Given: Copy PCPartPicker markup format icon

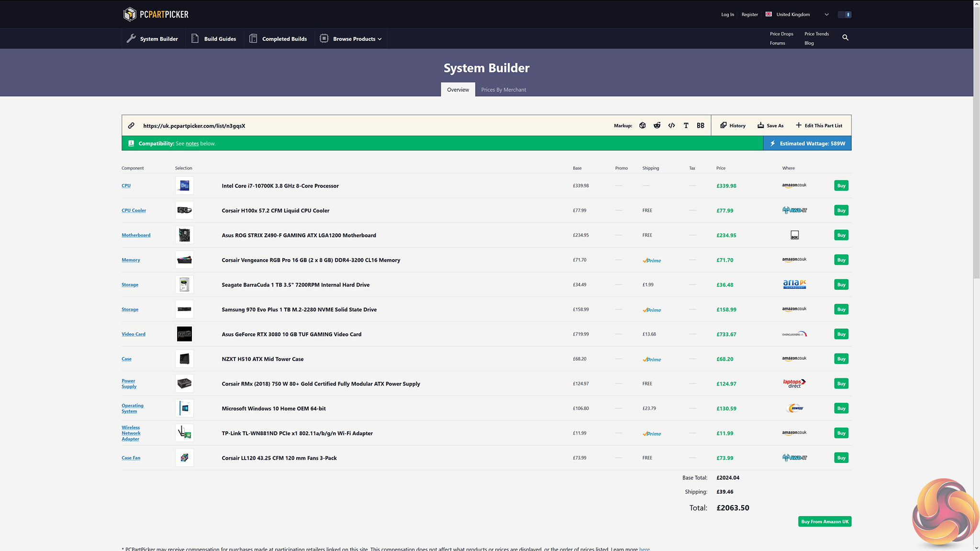Looking at the screenshot, I should [642, 125].
